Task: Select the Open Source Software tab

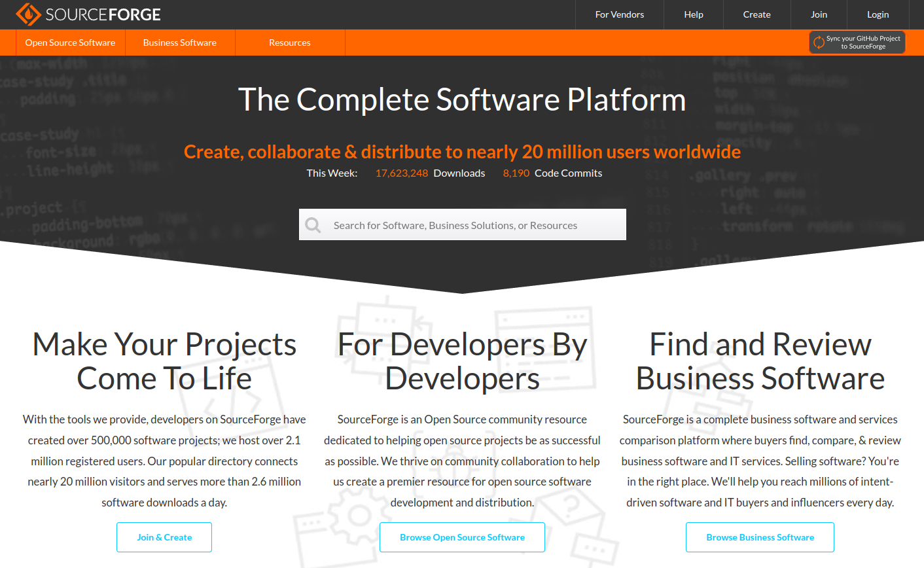Action: coord(70,42)
